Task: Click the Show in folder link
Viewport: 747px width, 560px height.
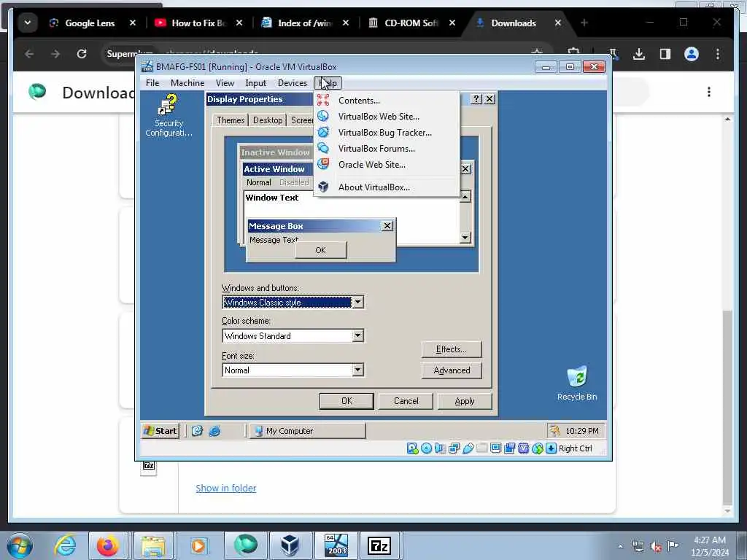Action: pos(226,488)
